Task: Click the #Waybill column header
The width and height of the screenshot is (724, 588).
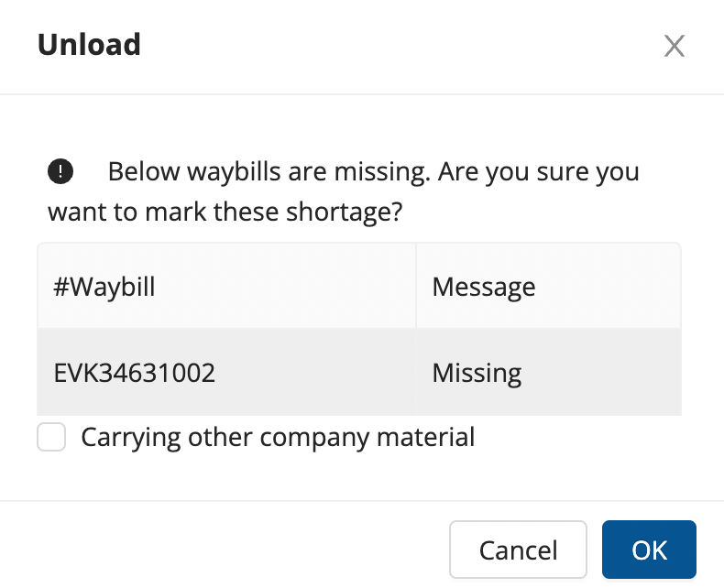Action: click(104, 287)
